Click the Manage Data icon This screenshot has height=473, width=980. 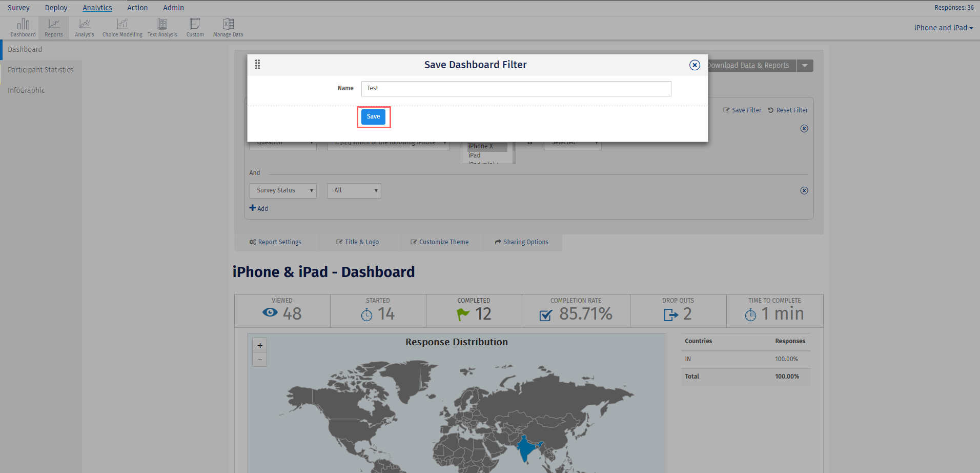coord(228,27)
